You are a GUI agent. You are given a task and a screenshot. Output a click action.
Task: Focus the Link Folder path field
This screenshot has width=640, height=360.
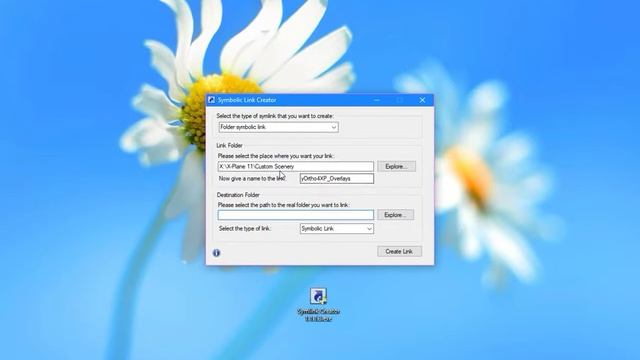point(296,167)
